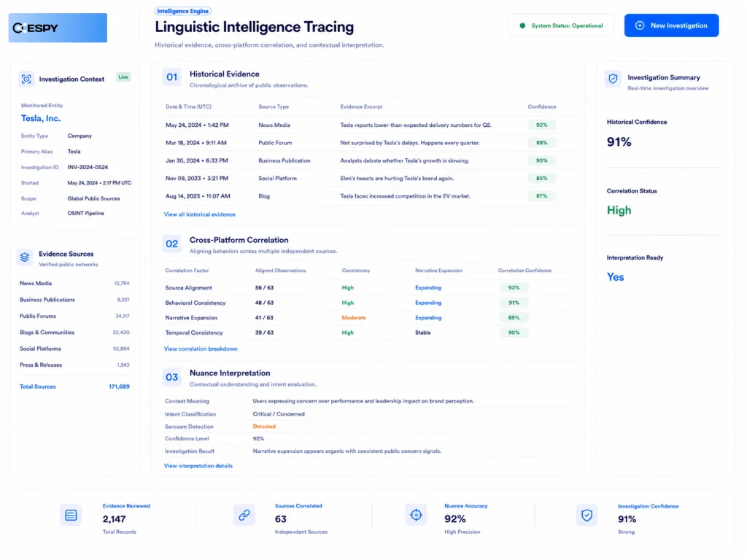The width and height of the screenshot is (747, 560).
Task: Click the Evidence Sources layers icon
Action: tap(25, 257)
